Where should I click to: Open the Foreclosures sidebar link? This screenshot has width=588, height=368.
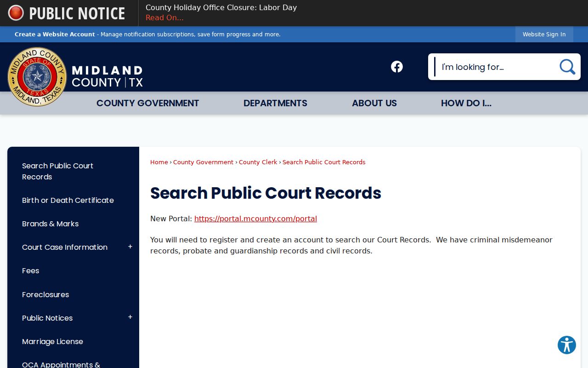[x=45, y=294]
